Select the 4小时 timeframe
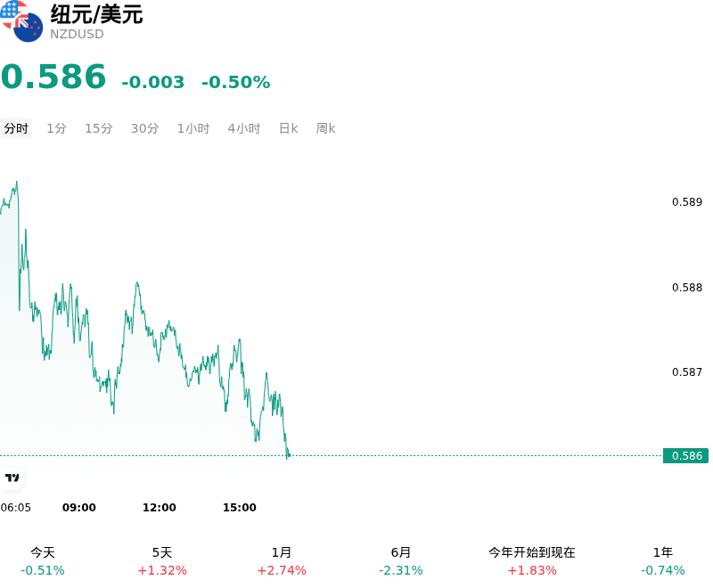The image size is (713, 588). coord(244,128)
